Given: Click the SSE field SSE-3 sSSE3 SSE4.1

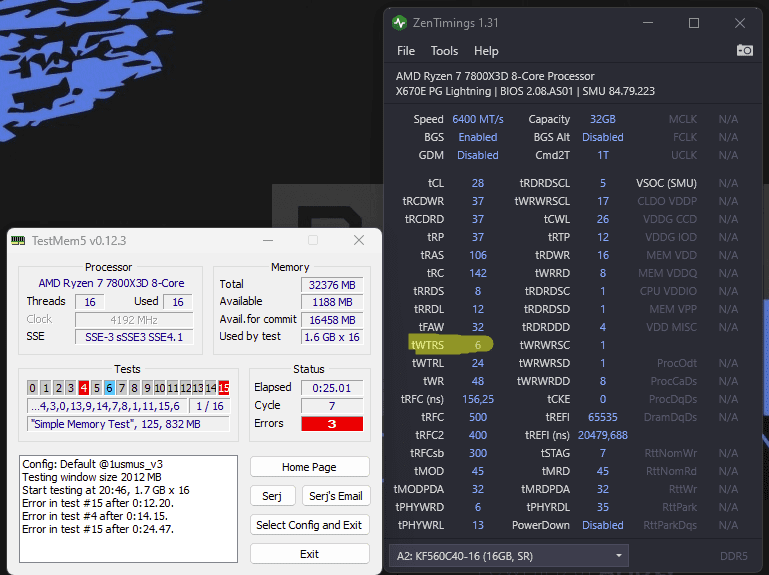Looking at the screenshot, I should click(134, 337).
